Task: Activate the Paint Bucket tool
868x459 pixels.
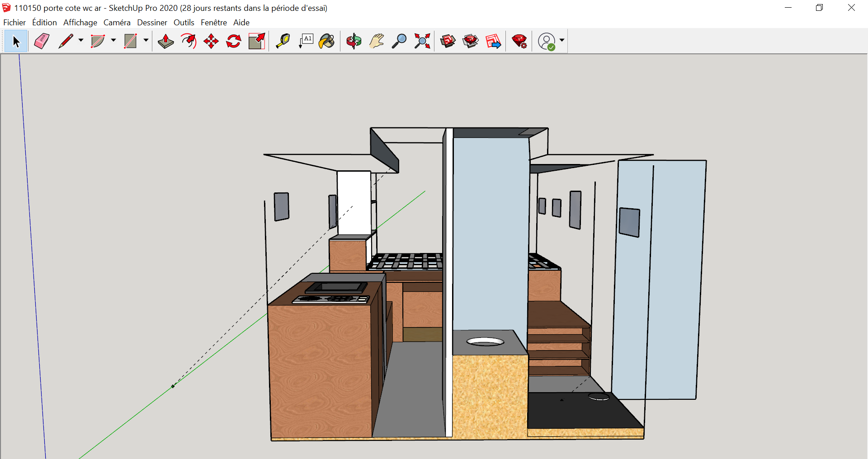Action: [x=326, y=41]
